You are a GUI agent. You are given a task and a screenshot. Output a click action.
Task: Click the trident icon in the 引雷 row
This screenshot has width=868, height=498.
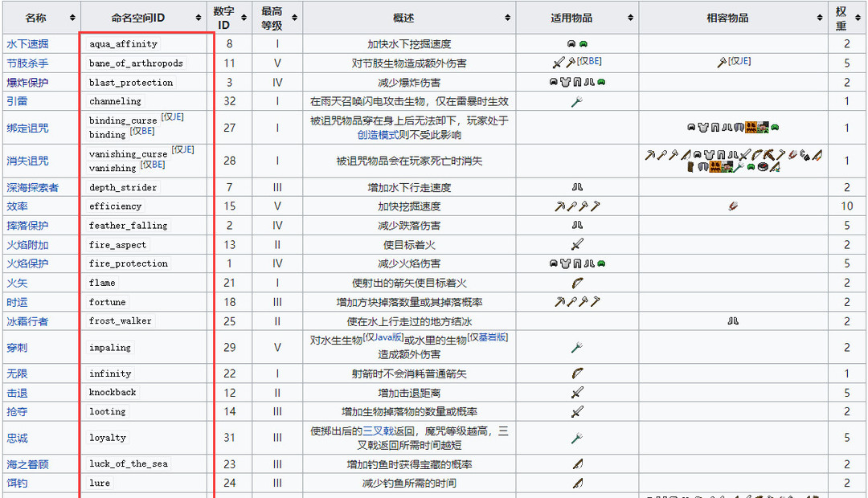tap(576, 101)
